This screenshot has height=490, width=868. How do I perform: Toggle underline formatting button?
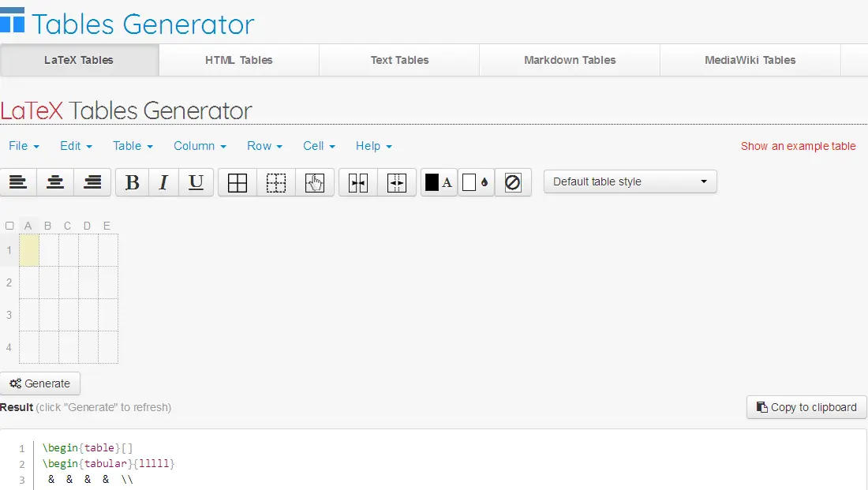pos(196,182)
